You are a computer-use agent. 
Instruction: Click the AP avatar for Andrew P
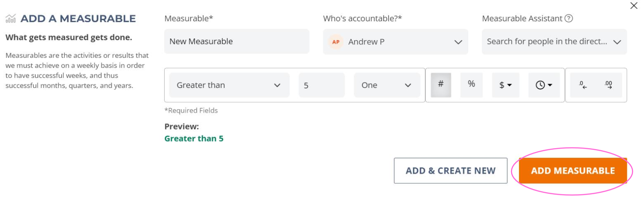(x=336, y=41)
